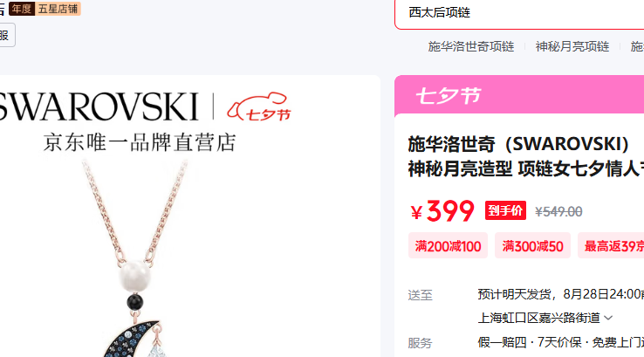Click the product title 施华洛世奇 (SWAROVSKI)
This screenshot has width=644, height=357.
[x=518, y=144]
